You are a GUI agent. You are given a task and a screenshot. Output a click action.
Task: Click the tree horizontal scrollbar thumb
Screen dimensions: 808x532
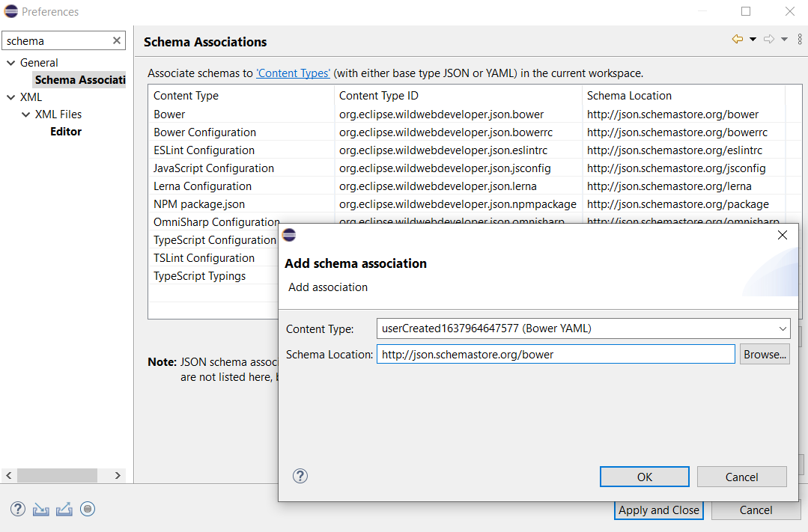(x=57, y=475)
